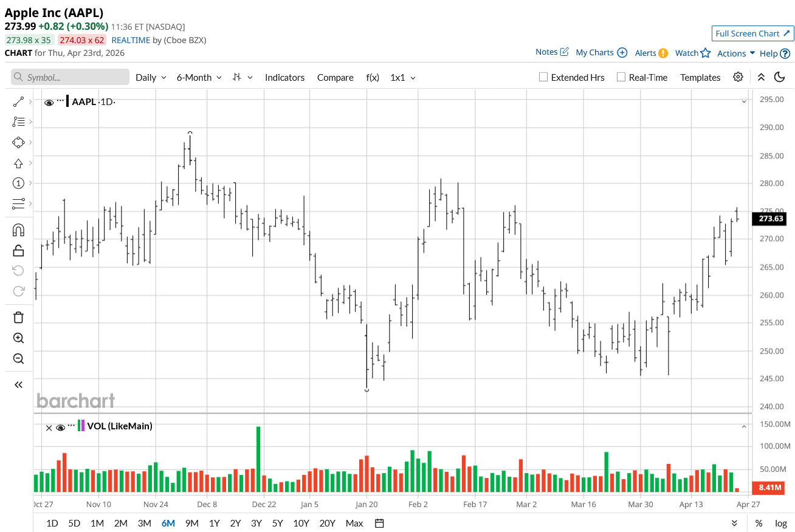
Task: Hide the VOL (LikeMain) study
Action: pyautogui.click(x=60, y=427)
